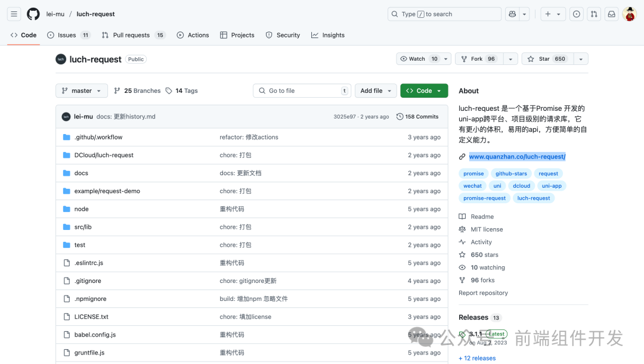This screenshot has height=364, width=644.
Task: Open the babel.config.js file
Action: tap(95, 335)
